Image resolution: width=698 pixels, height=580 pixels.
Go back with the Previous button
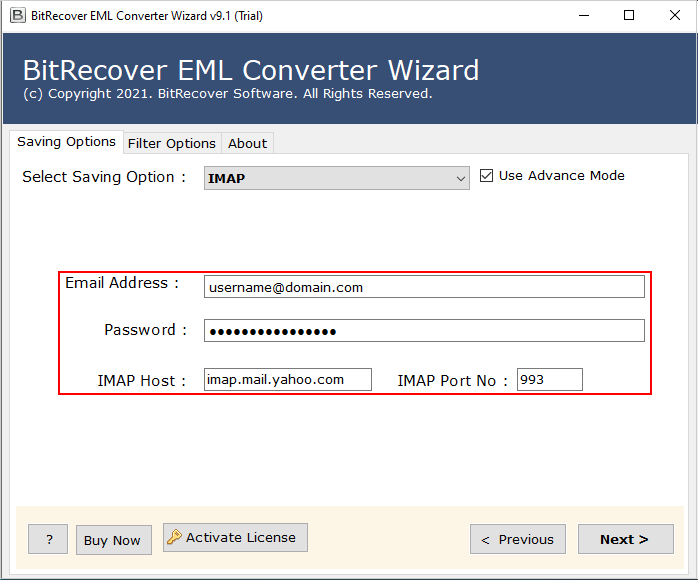[517, 539]
